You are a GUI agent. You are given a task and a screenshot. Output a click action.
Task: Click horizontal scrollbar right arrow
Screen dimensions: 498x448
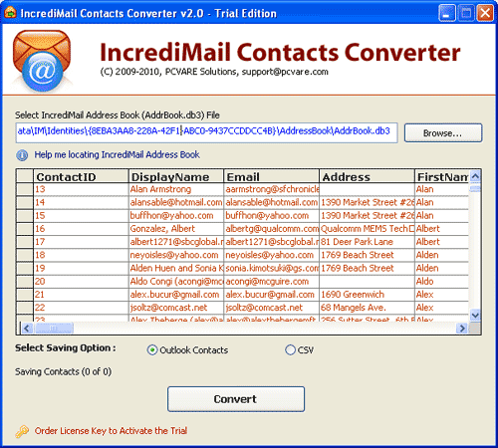(462, 329)
